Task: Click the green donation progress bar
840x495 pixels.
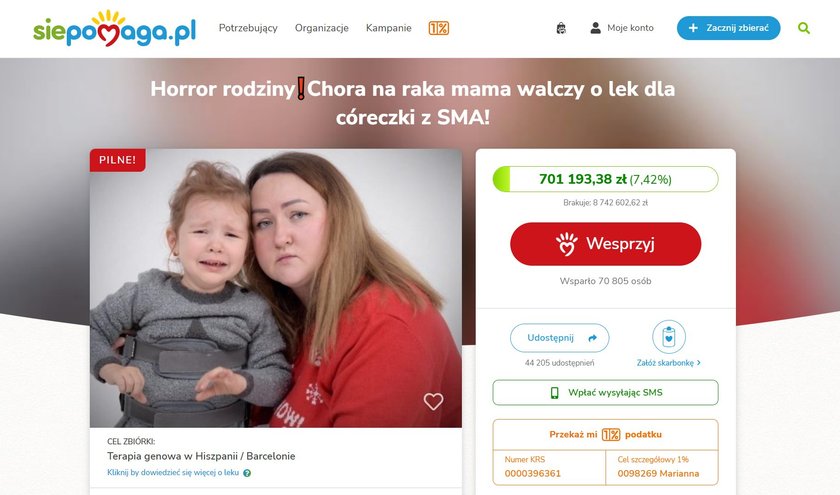Action: pos(605,179)
